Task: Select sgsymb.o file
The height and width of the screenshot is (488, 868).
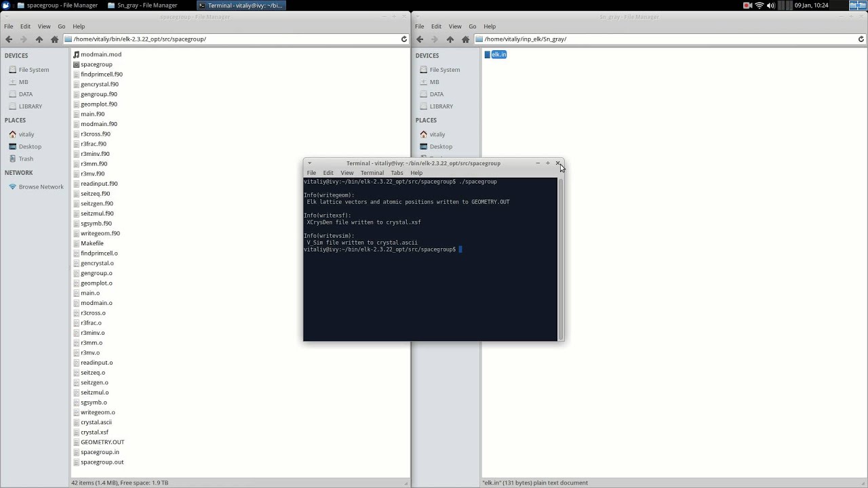Action: (90, 403)
